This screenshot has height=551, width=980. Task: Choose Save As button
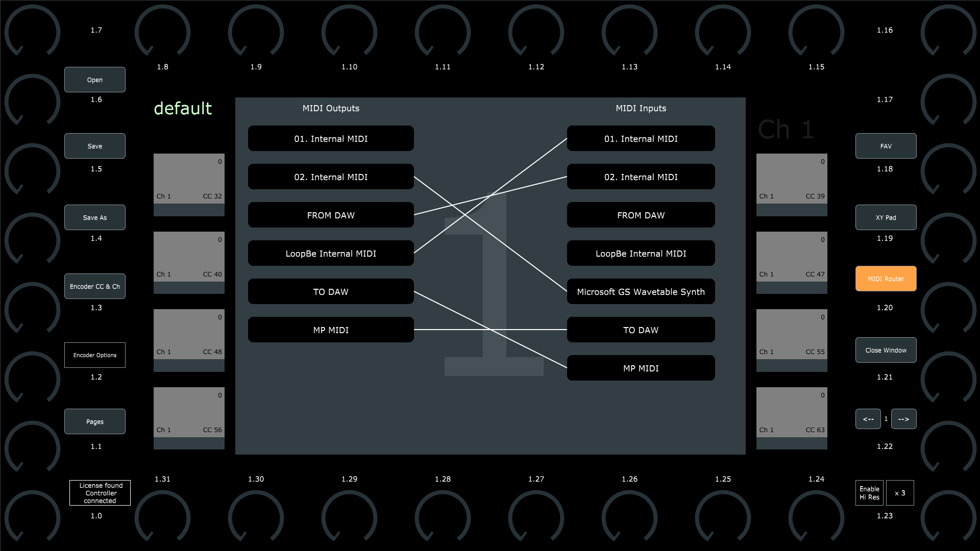pyautogui.click(x=95, y=217)
